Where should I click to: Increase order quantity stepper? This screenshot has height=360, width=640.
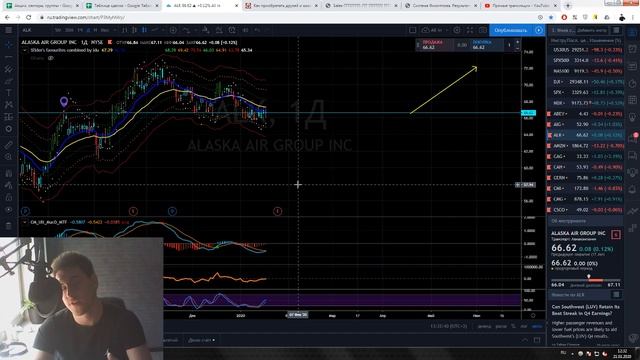point(518,42)
